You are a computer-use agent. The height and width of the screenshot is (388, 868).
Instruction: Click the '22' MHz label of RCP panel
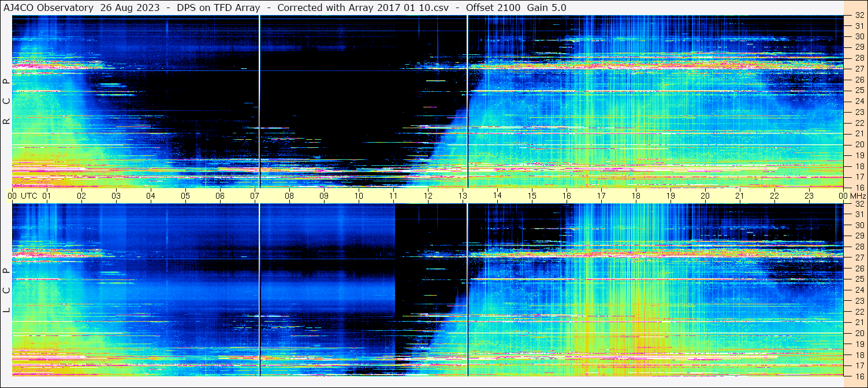point(859,123)
